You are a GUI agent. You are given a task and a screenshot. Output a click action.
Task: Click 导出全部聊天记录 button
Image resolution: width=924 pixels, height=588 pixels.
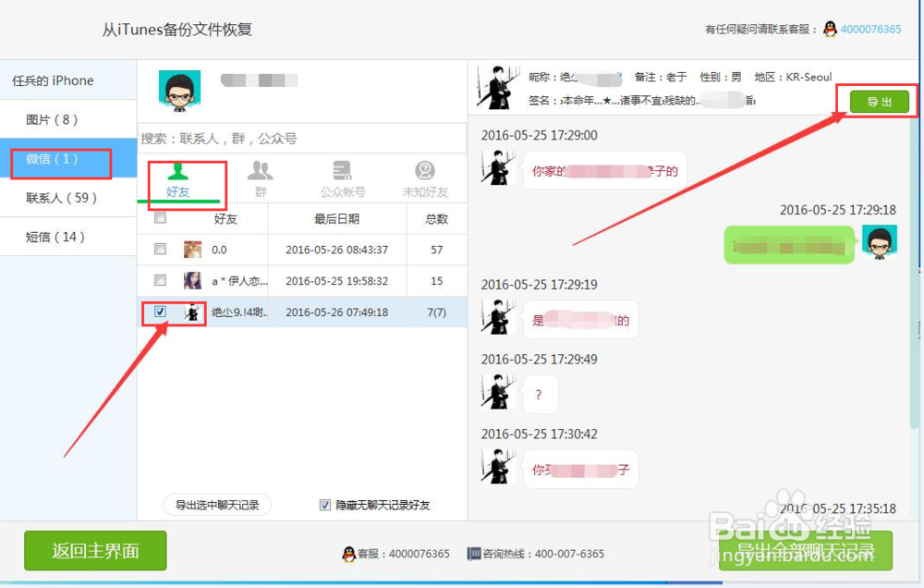806,550
